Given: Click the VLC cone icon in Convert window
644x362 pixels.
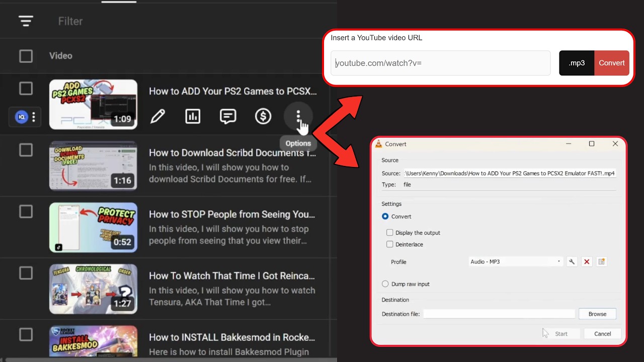Looking at the screenshot, I should 379,144.
